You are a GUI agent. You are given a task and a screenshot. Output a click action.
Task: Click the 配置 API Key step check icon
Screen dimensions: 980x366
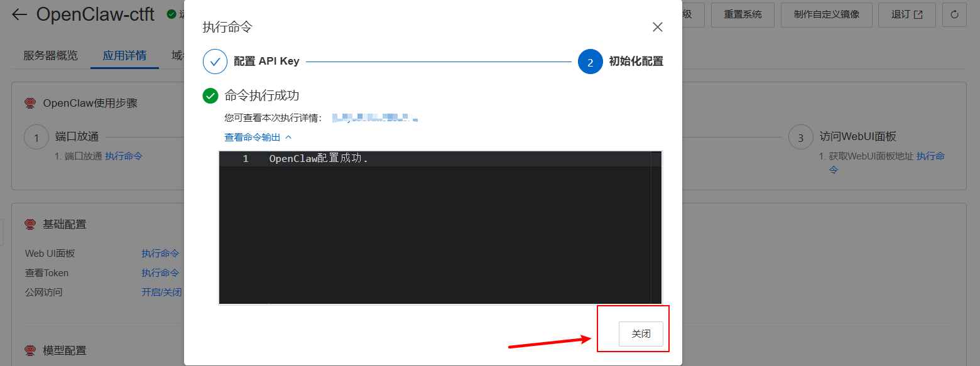(215, 62)
